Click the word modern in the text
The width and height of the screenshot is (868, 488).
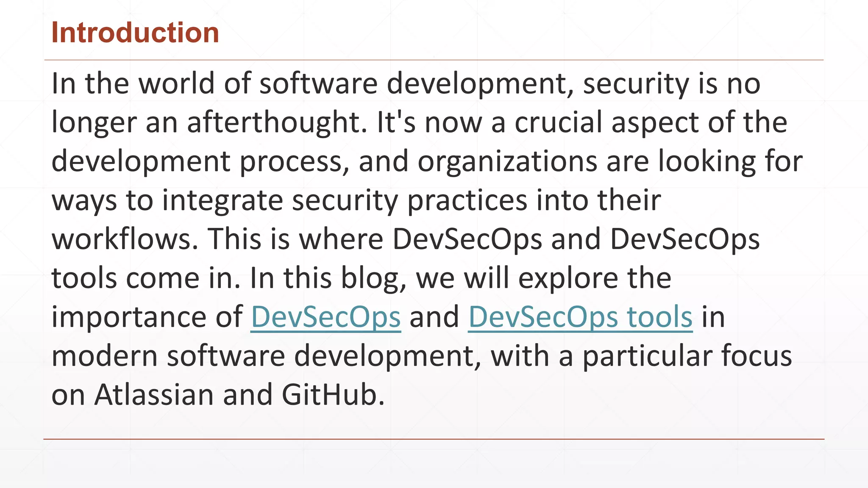click(104, 356)
